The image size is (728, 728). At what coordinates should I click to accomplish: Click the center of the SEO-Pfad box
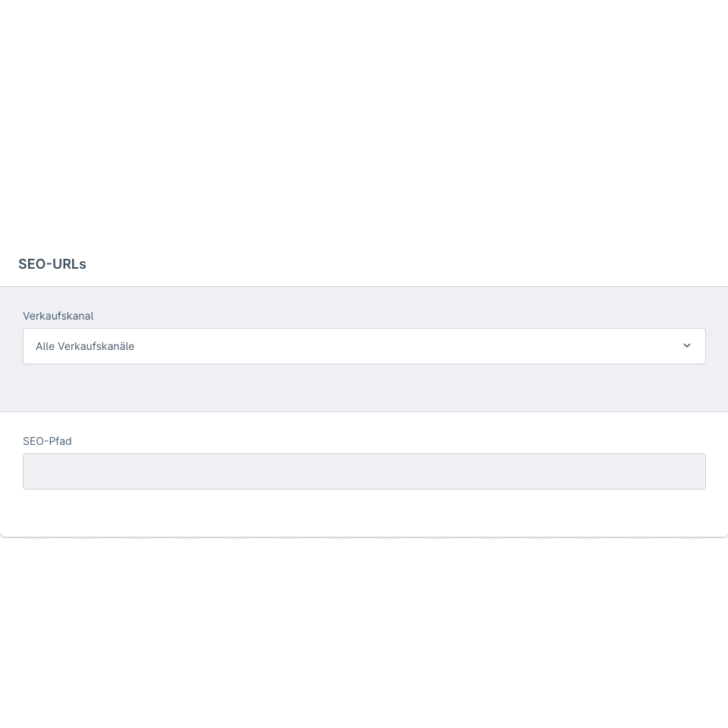tap(364, 471)
